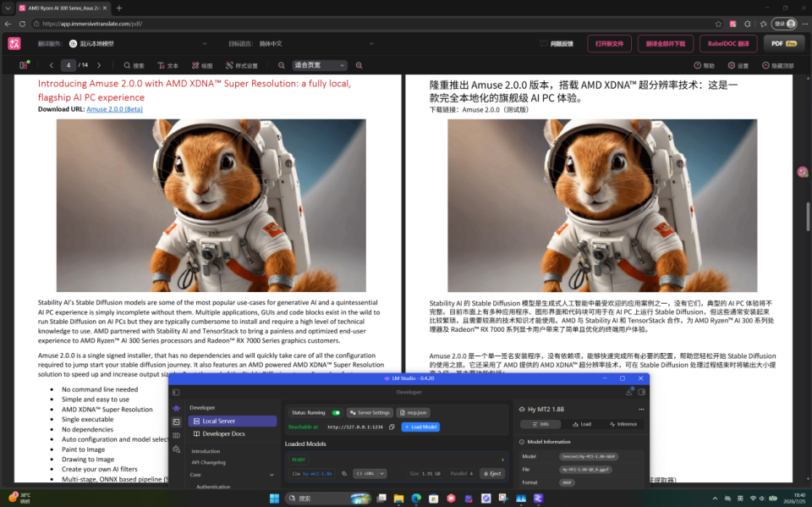Switch to the Info tab

point(540,424)
